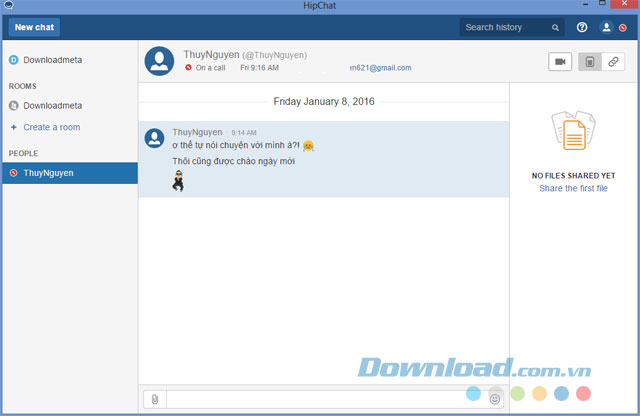
Task: Click the NO FILES SHARED YET document icon
Action: tap(573, 131)
